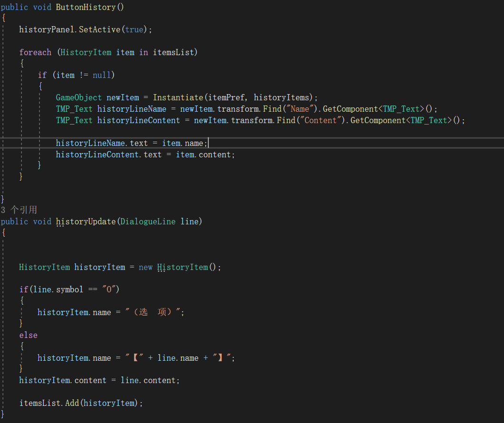Image resolution: width=504 pixels, height=423 pixels.
Task: Click 'historyItems' argument in Instantiate
Action: pyautogui.click(x=281, y=97)
